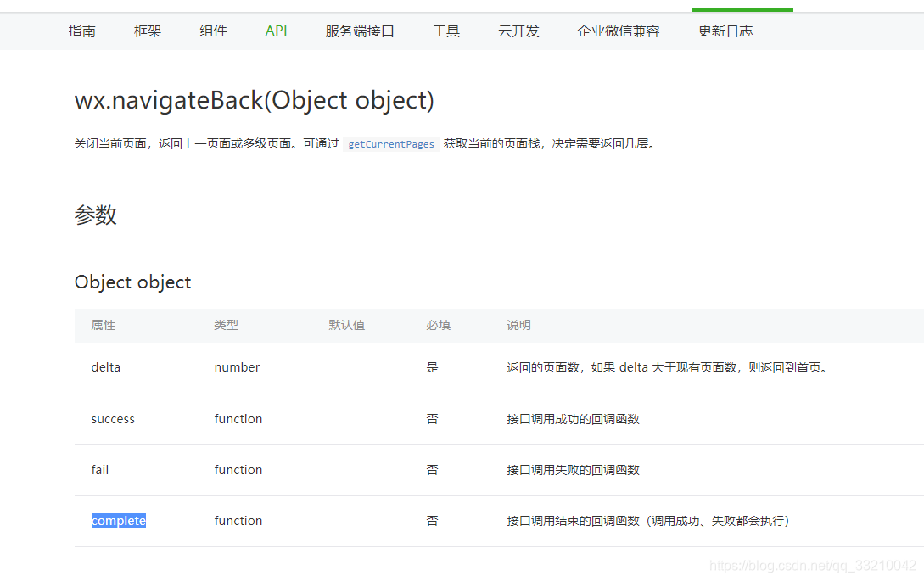Select the active API tab
924x581 pixels.
(x=276, y=31)
